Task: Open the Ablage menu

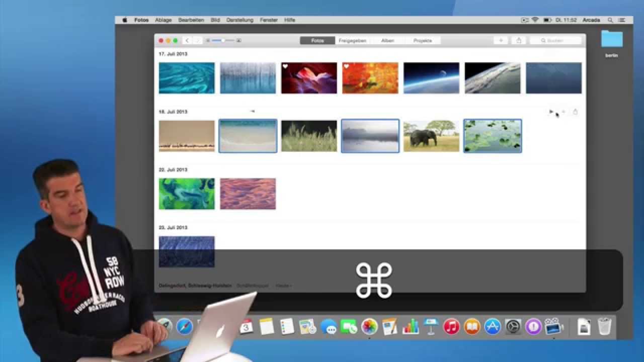Action: point(163,20)
